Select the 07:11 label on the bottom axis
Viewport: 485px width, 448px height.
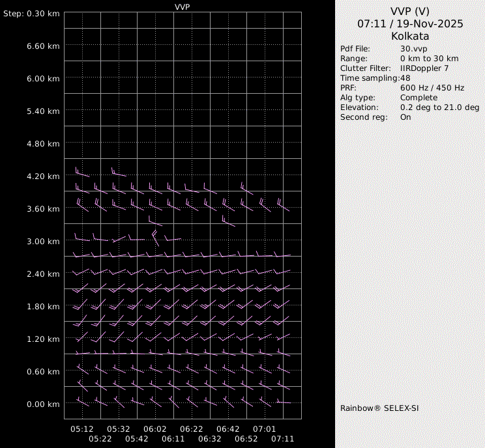(283, 439)
